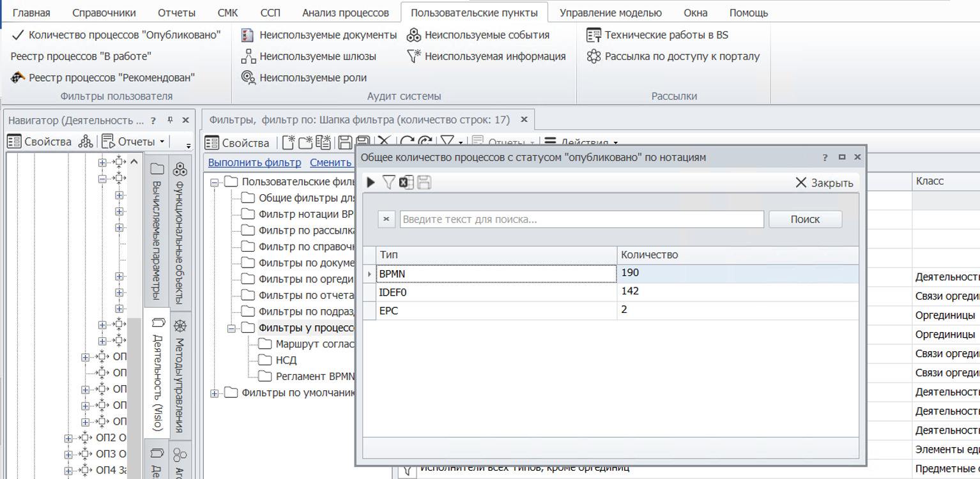Click the 'Выполнить фильтр' link
This screenshot has width=980, height=479.
tap(254, 162)
